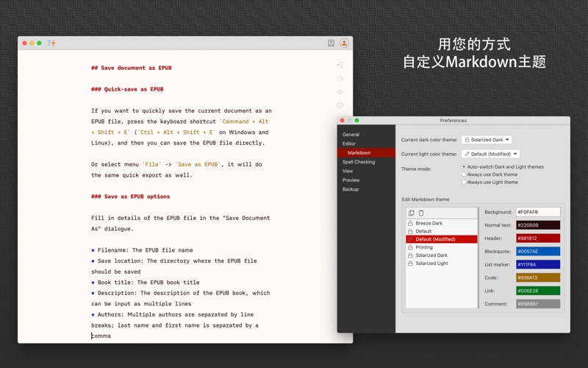
Task: Click the export document icon in the editor sidebar
Action: coord(340,79)
